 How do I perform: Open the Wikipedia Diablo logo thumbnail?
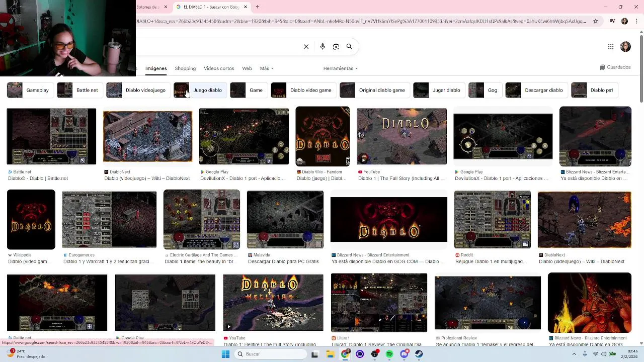pyautogui.click(x=31, y=220)
